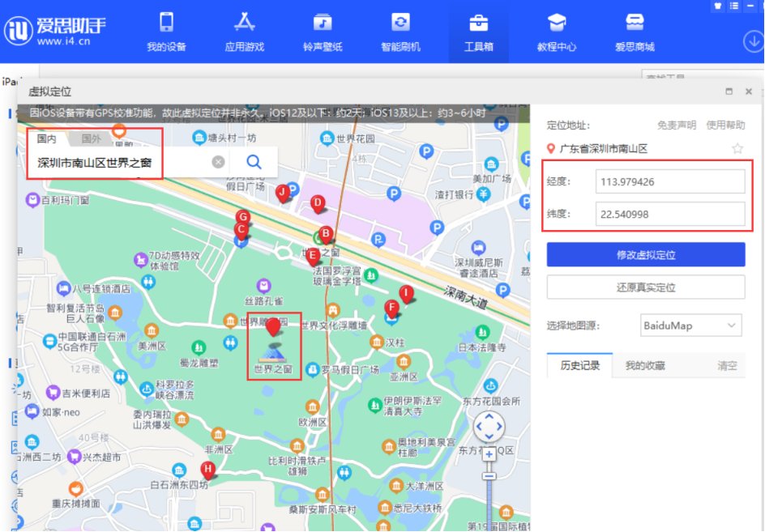Click the 吉米便利店 shop icon
The image size is (765, 532).
click(x=53, y=393)
